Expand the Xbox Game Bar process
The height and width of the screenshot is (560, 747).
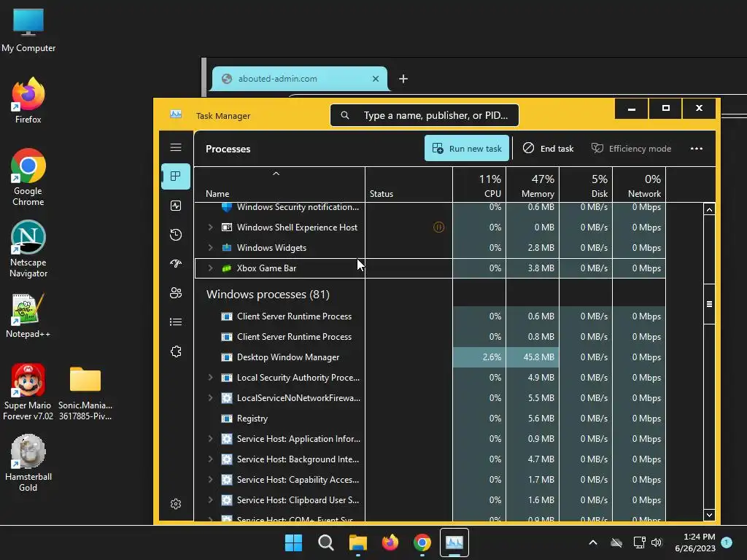point(210,268)
